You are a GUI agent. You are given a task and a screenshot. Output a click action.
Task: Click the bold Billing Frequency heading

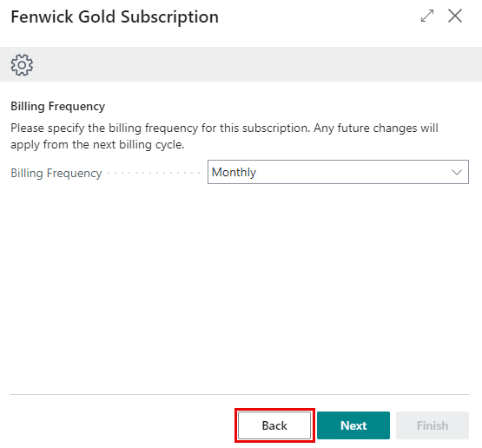58,106
